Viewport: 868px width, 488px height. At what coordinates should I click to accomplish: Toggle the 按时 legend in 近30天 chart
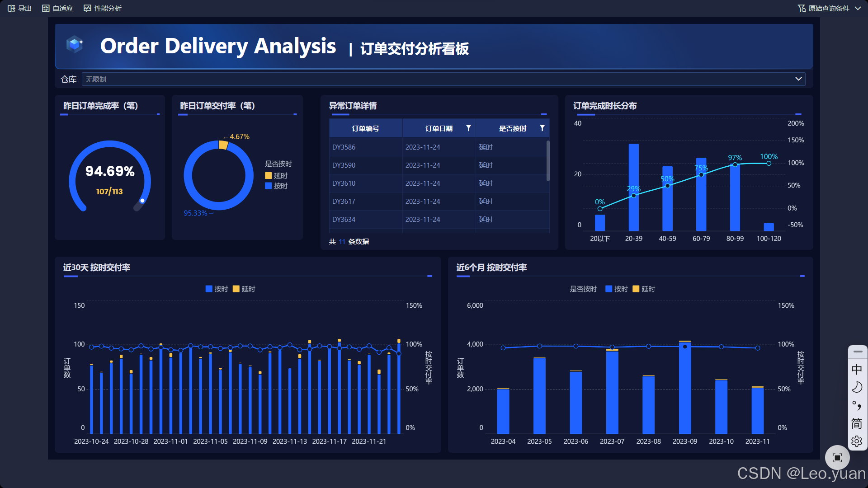click(x=217, y=289)
